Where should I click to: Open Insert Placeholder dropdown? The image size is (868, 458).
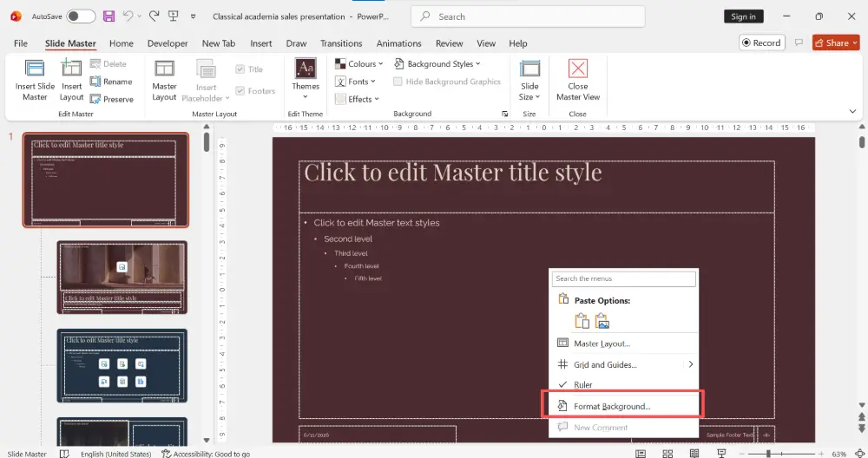coord(206,82)
